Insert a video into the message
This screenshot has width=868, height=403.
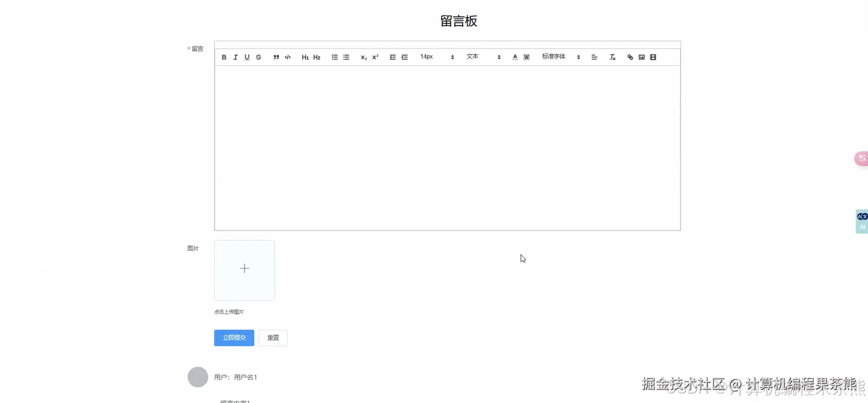click(653, 56)
